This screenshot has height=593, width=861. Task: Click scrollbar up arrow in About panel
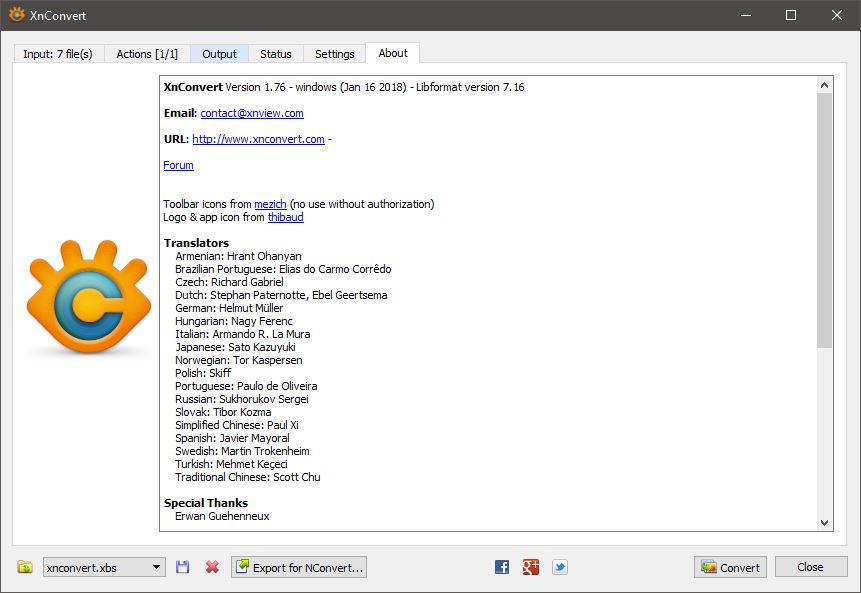tap(824, 85)
